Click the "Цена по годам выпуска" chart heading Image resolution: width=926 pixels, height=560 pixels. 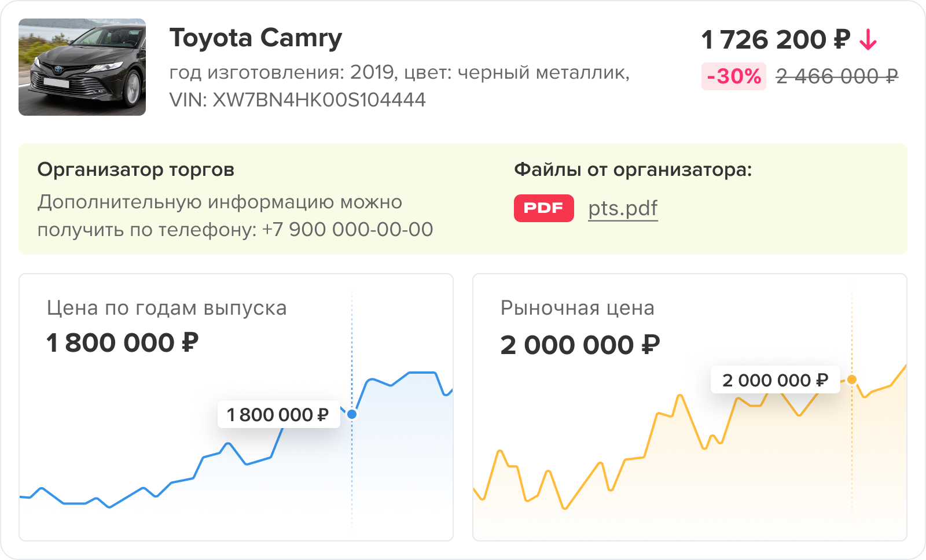[167, 308]
